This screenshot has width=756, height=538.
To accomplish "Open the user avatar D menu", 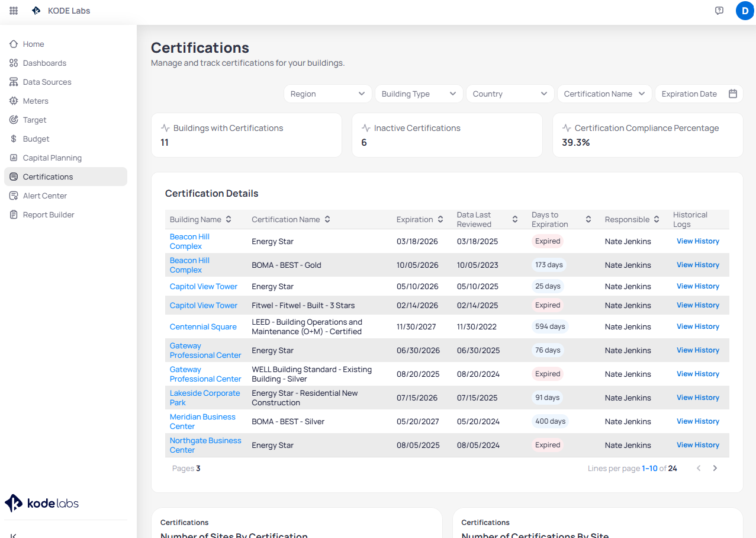I will click(x=745, y=11).
